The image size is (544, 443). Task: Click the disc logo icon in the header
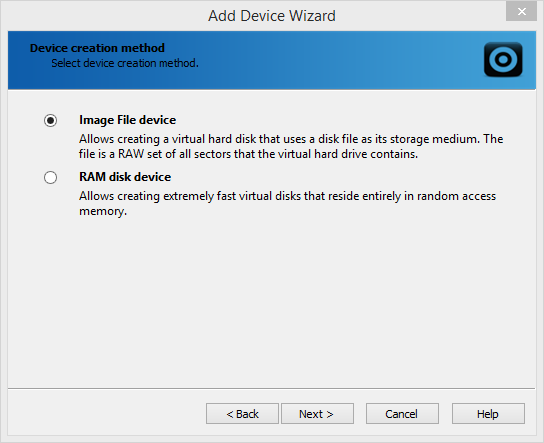point(503,60)
